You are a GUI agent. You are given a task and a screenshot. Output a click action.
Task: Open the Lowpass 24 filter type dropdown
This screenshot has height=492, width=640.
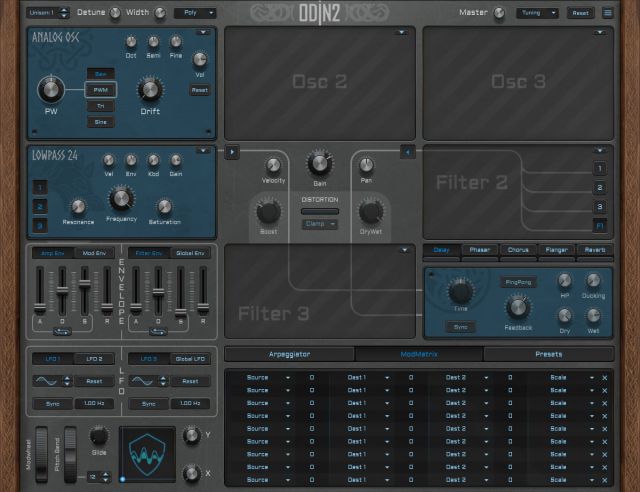pos(203,151)
